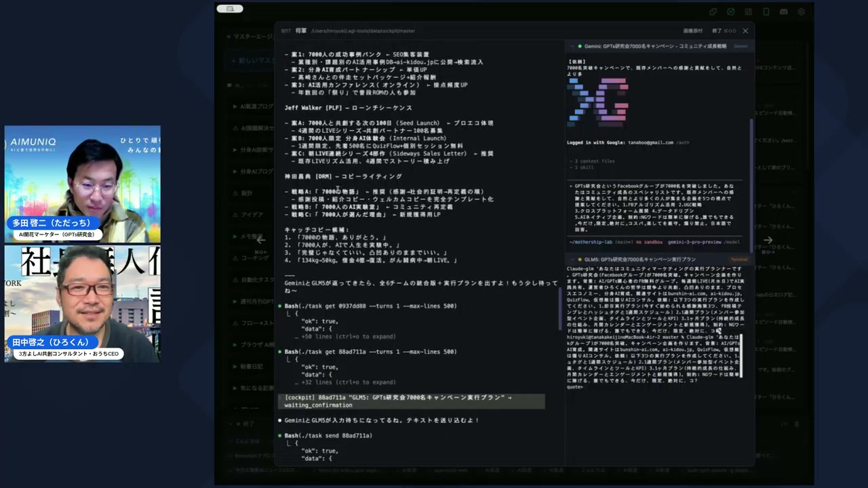Toggle the sidebar pill button at top left
868x488 pixels.
tap(230, 9)
